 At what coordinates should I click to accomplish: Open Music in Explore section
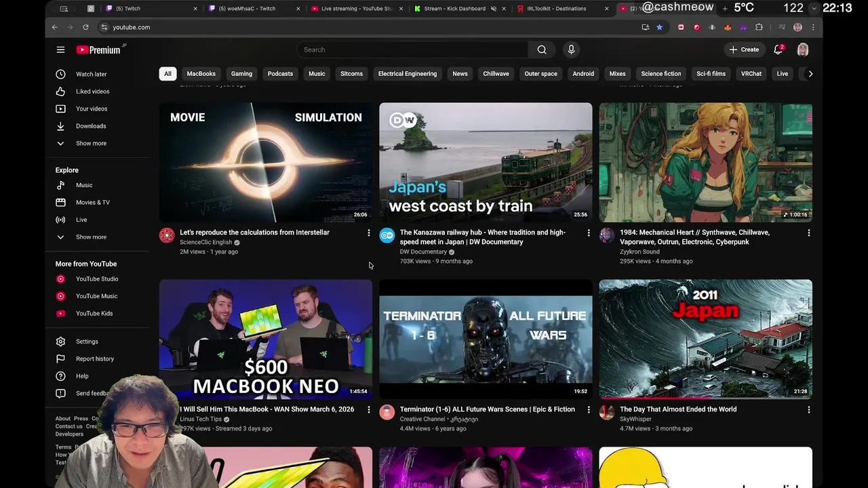tap(84, 185)
